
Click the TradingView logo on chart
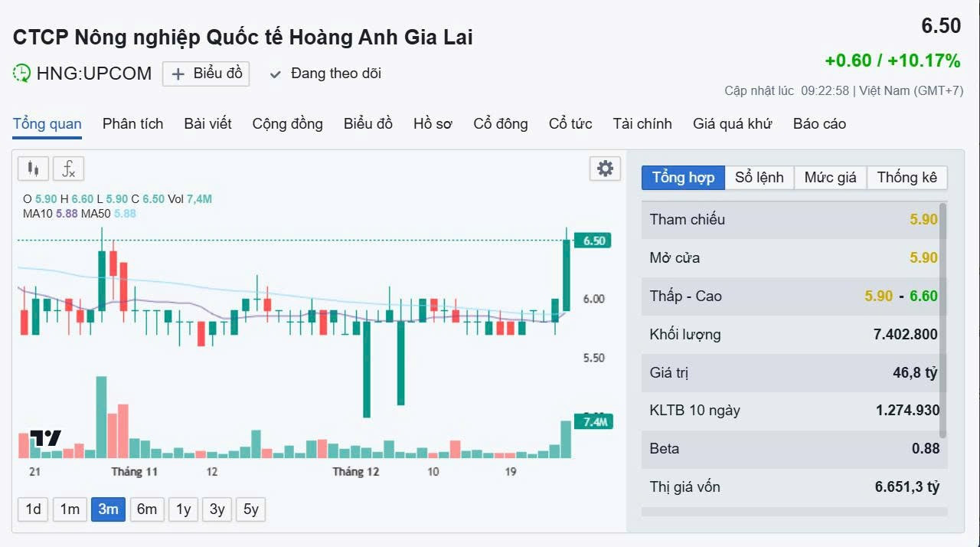(x=45, y=439)
